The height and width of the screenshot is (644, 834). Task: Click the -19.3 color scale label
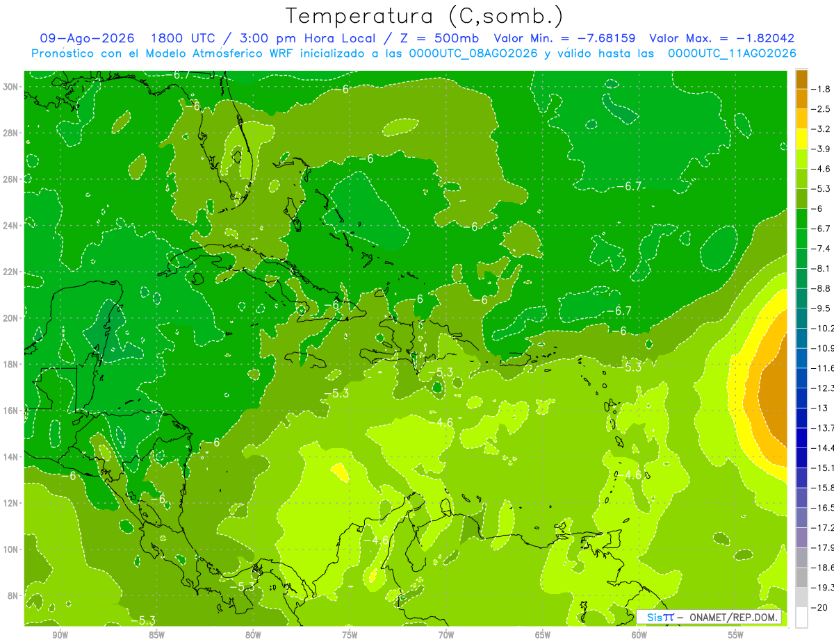click(823, 588)
